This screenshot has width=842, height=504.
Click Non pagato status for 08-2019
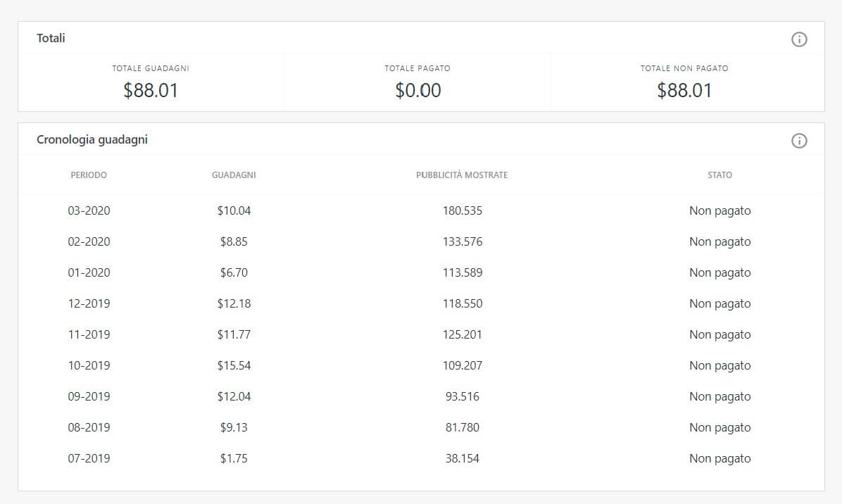click(x=720, y=427)
